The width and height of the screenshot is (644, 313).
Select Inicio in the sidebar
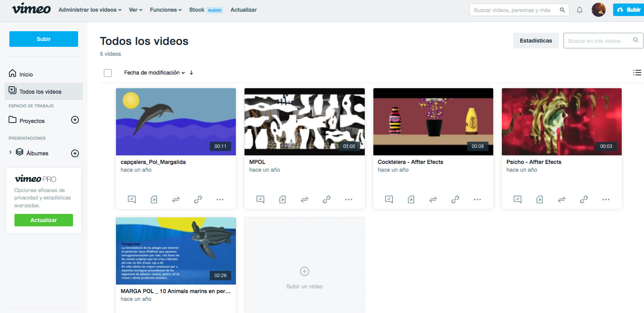tap(26, 74)
